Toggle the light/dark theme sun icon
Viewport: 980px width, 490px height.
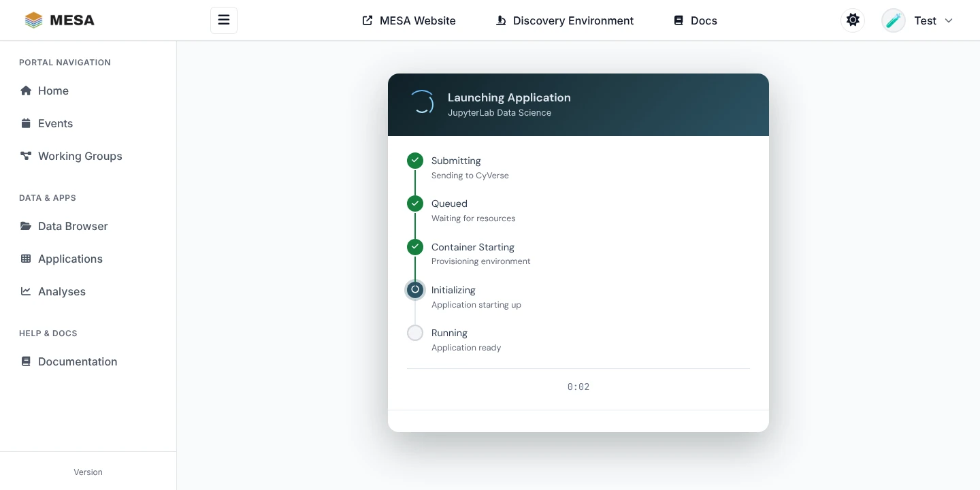click(853, 20)
